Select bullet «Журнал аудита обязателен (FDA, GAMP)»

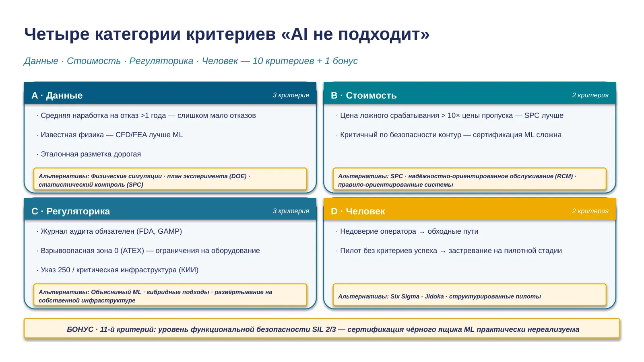point(109,231)
